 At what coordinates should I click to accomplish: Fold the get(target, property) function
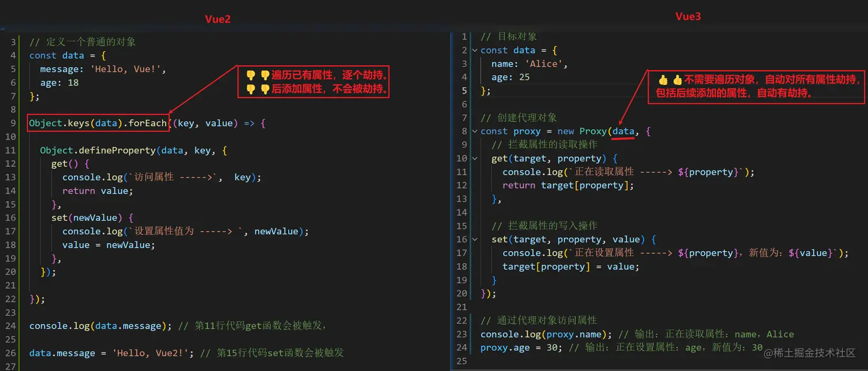click(x=475, y=159)
